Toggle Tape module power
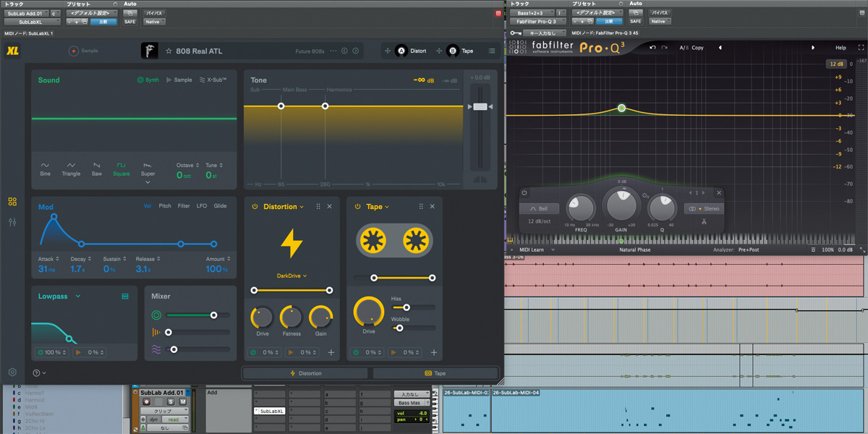The width and height of the screenshot is (868, 434). (x=357, y=207)
